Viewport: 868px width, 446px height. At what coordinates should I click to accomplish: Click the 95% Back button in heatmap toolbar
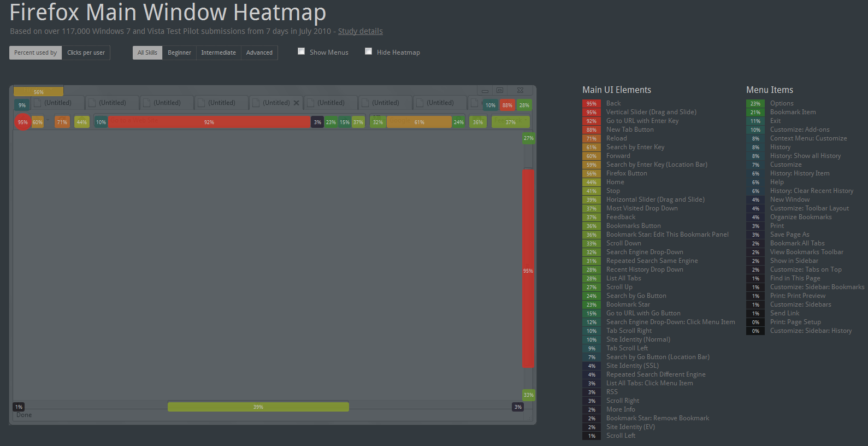[x=22, y=122]
